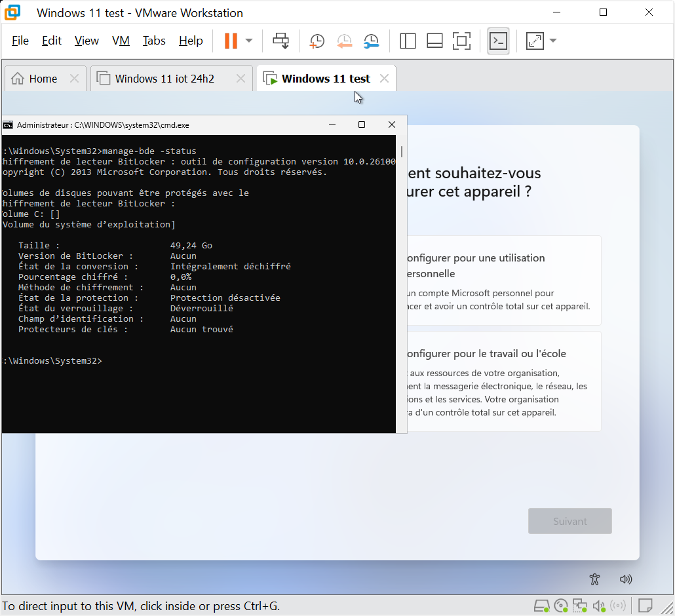The width and height of the screenshot is (675, 616).
Task: Expand the stretch guest dropdown arrow
Action: [553, 41]
